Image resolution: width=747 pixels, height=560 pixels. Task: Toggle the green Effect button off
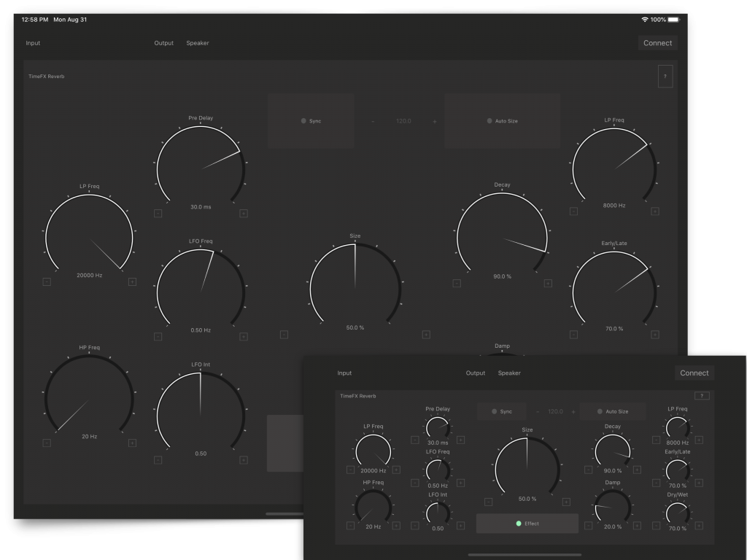(x=527, y=524)
